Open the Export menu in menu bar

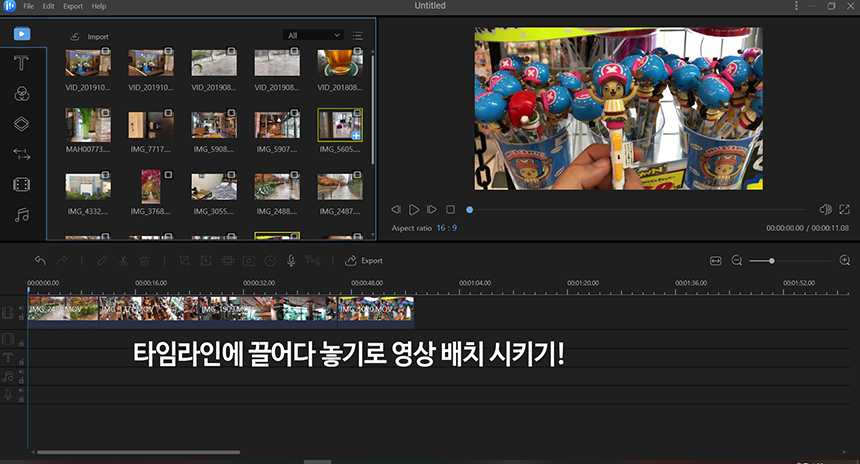[72, 6]
